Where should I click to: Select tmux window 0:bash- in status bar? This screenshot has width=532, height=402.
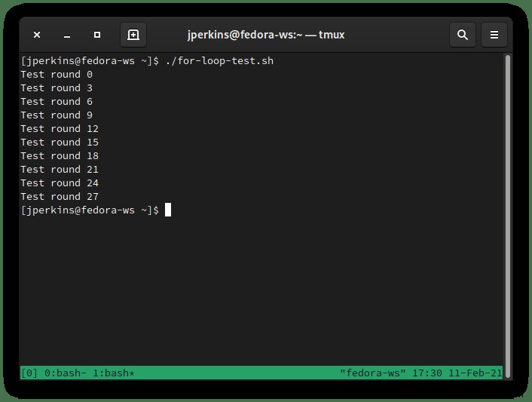coord(65,373)
